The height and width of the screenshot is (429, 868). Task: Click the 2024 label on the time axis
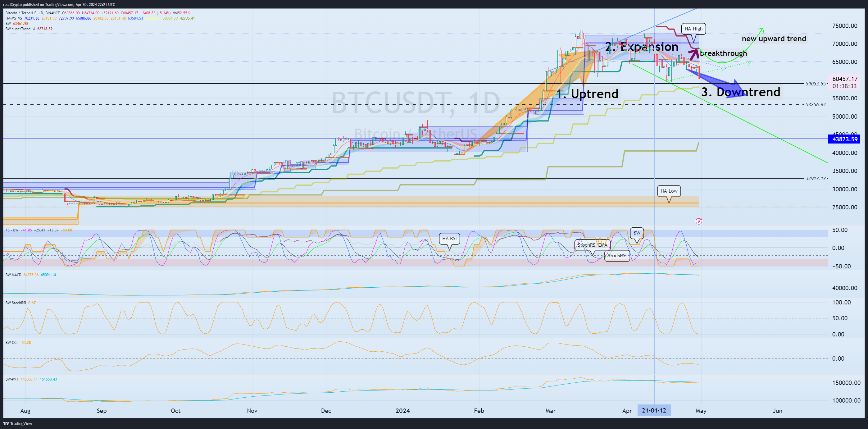403,411
